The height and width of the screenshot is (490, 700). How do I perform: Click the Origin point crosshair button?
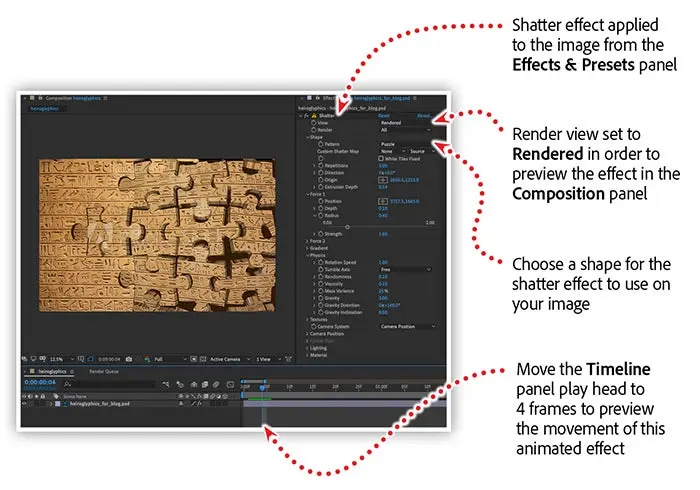point(383,180)
